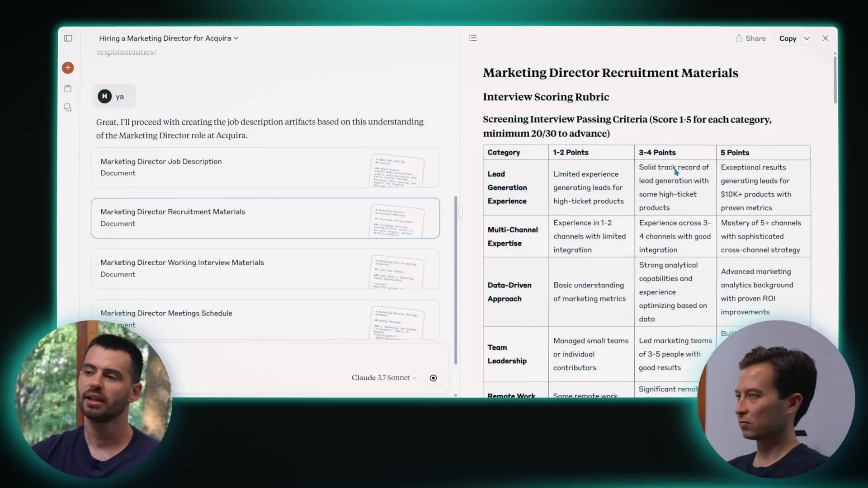This screenshot has height=488, width=868.
Task: Expand the Copy options chevron
Action: tap(807, 39)
